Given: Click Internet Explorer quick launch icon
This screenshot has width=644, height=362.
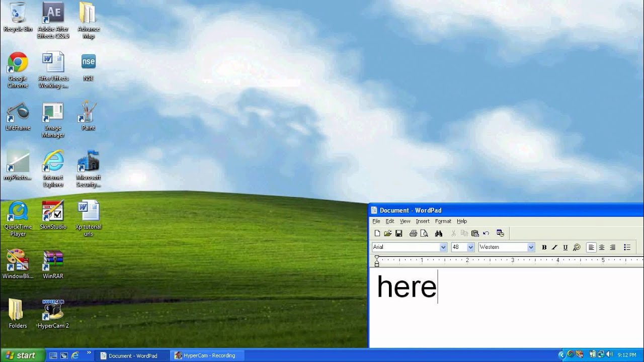Looking at the screenshot, I should [x=75, y=355].
